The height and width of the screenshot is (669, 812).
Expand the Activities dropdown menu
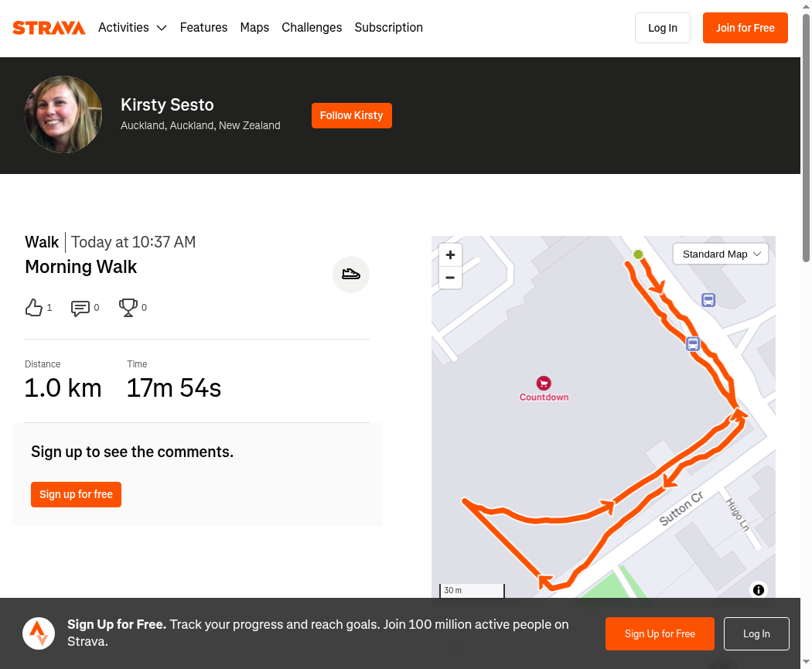[x=132, y=28]
